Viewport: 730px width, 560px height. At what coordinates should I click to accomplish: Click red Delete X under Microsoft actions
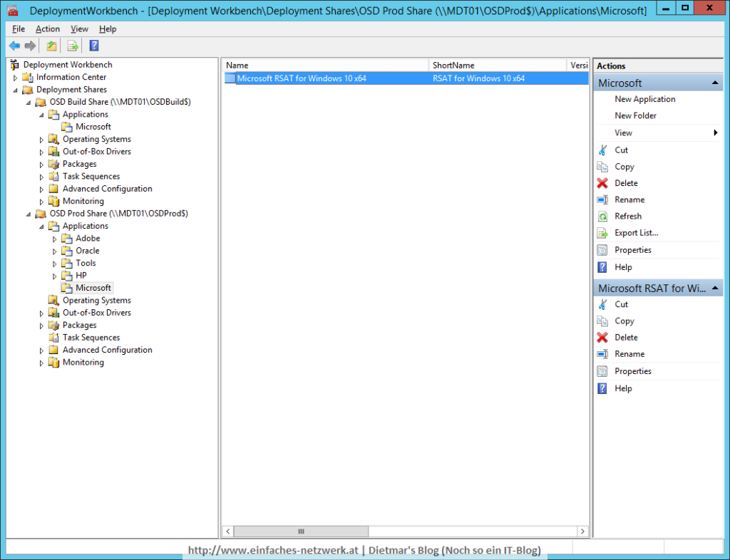(602, 183)
